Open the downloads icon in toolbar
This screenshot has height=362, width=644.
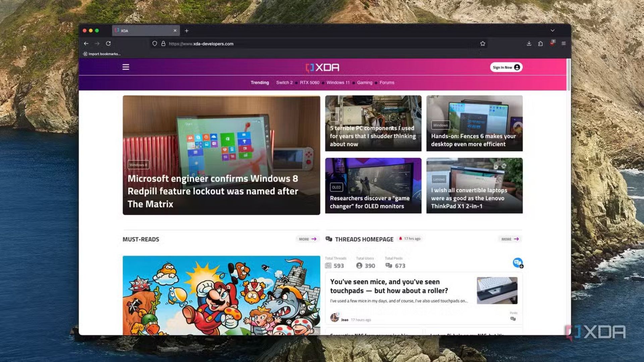click(529, 44)
